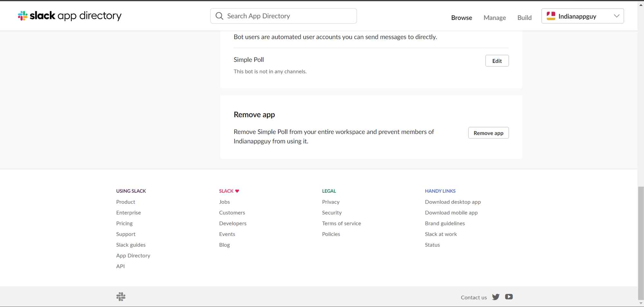Open the Product footer link

[126, 202]
